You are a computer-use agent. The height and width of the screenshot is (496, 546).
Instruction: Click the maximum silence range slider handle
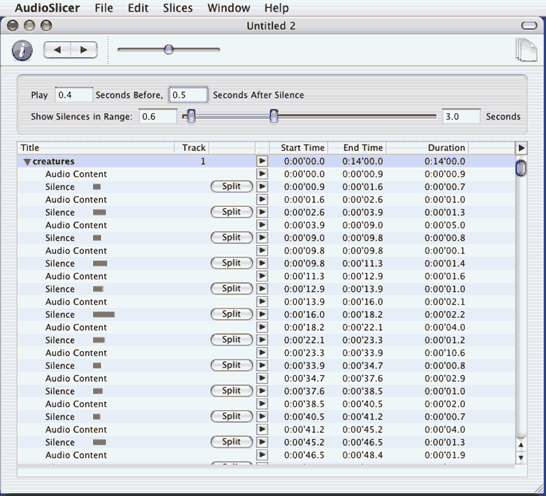pos(274,116)
